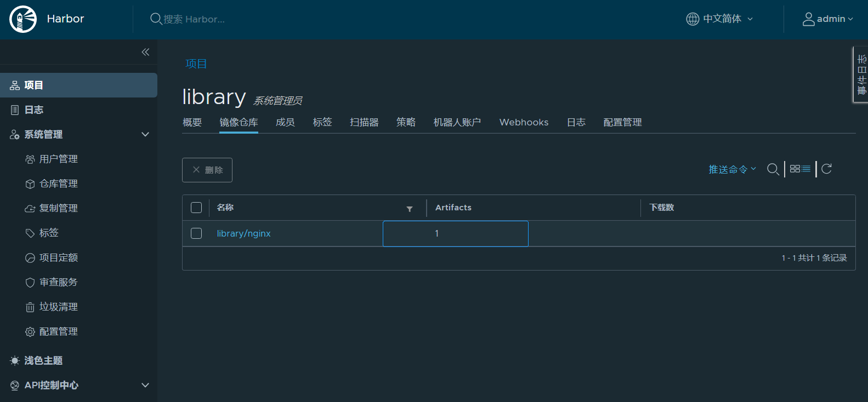This screenshot has height=402, width=868.
Task: Collapse the sidebar with double-chevron icon
Action: coord(145,52)
